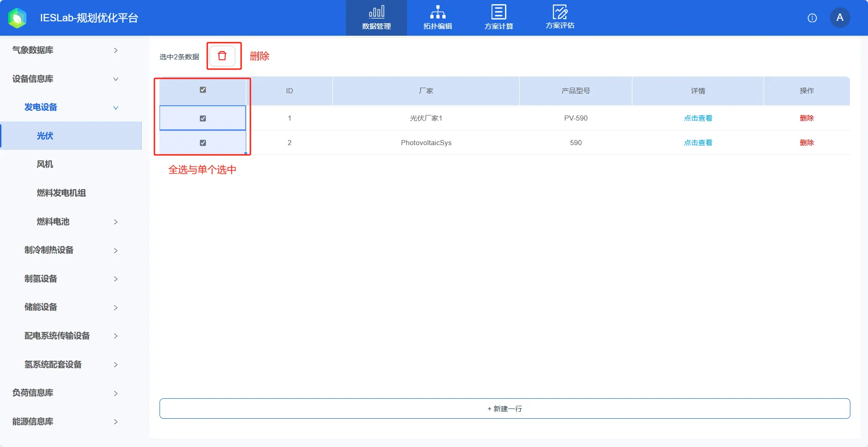Screen dimensions: 868x447
Task: Collapse the 发电设备 submenu
Action: point(71,107)
